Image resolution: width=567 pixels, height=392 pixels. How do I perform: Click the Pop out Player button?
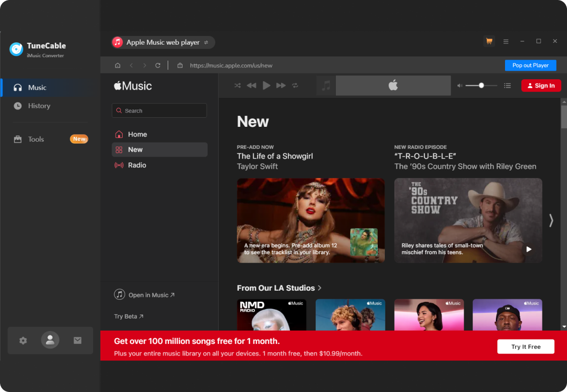click(x=530, y=65)
